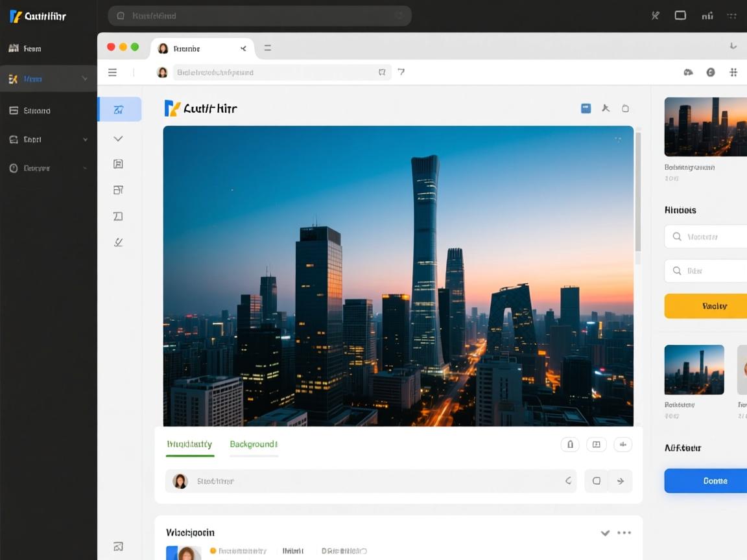747x560 pixels.
Task: Click the bookmark icon in the address bar
Action: pos(382,73)
